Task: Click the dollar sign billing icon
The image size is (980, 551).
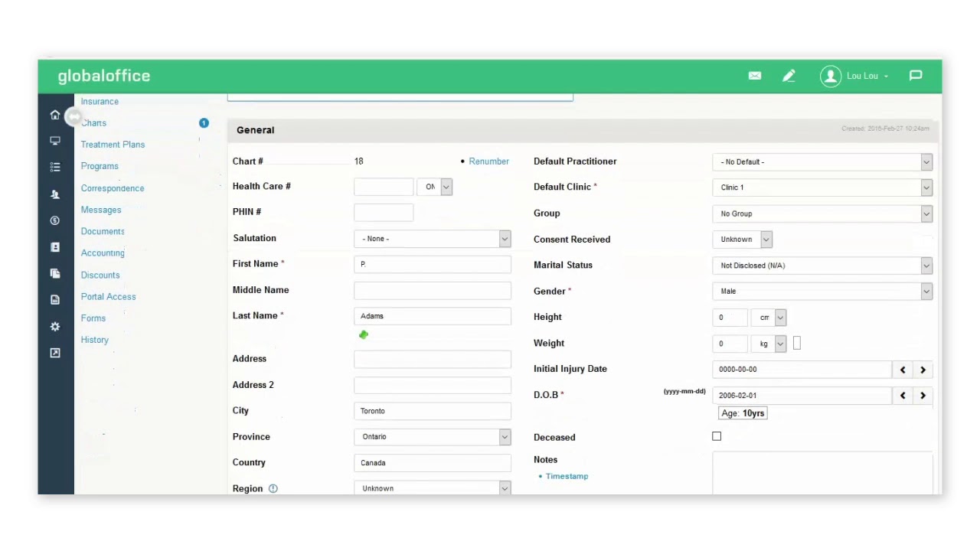Action: [55, 220]
